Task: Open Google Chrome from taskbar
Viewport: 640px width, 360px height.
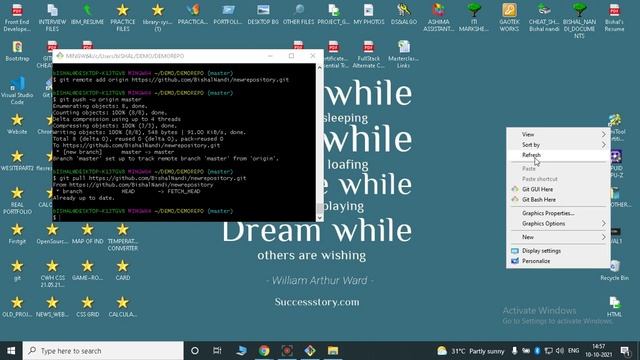Action: pyautogui.click(x=264, y=351)
